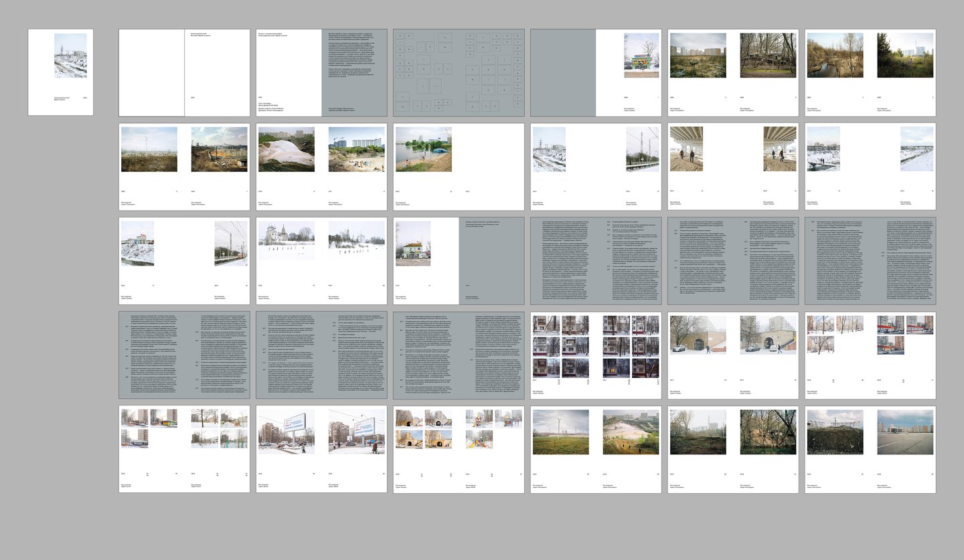The height and width of the screenshot is (560, 964).
Task: Click the yellow house portrait photo
Action: tap(413, 244)
